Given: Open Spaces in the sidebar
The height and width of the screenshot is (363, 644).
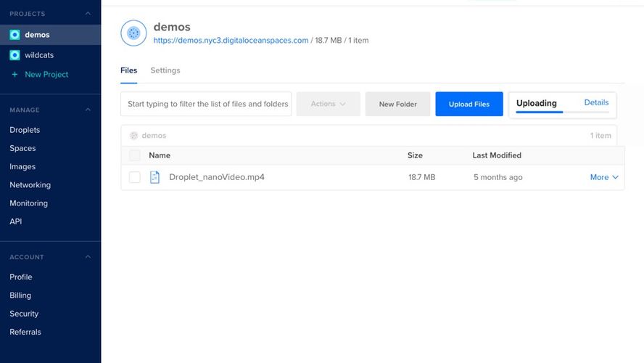Looking at the screenshot, I should pyautogui.click(x=22, y=148).
